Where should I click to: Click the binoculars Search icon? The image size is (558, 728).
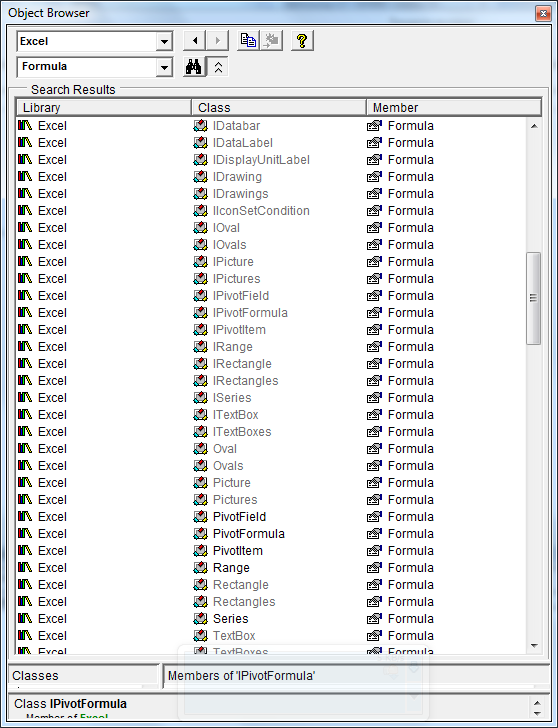[194, 67]
